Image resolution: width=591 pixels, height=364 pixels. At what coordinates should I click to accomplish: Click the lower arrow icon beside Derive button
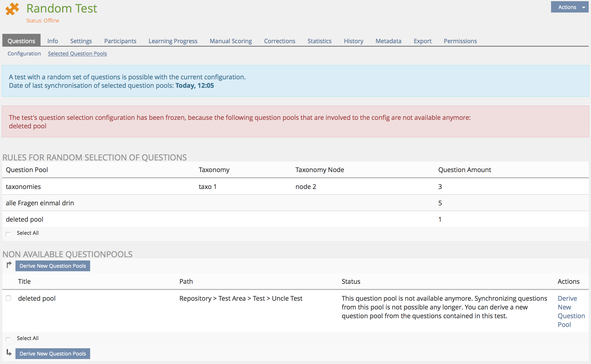click(x=9, y=353)
